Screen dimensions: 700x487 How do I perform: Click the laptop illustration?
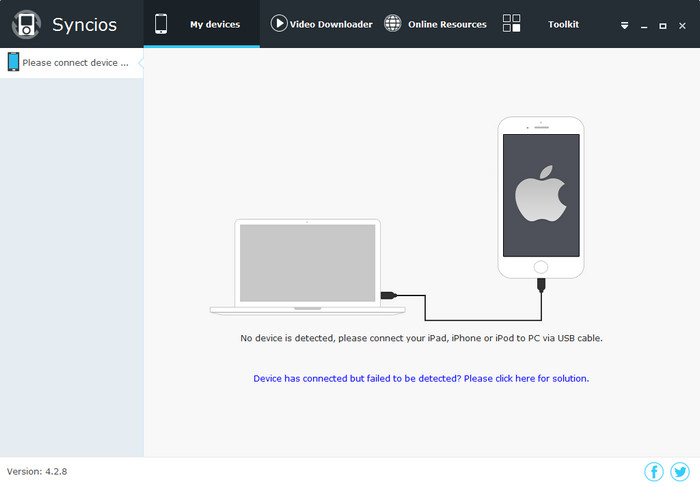(x=307, y=265)
